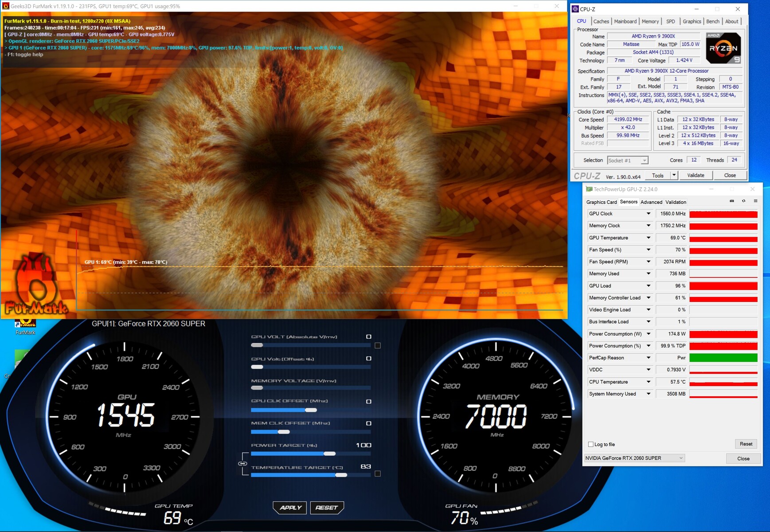Expand the Fan Speed (%) sensor dropdown

point(648,250)
